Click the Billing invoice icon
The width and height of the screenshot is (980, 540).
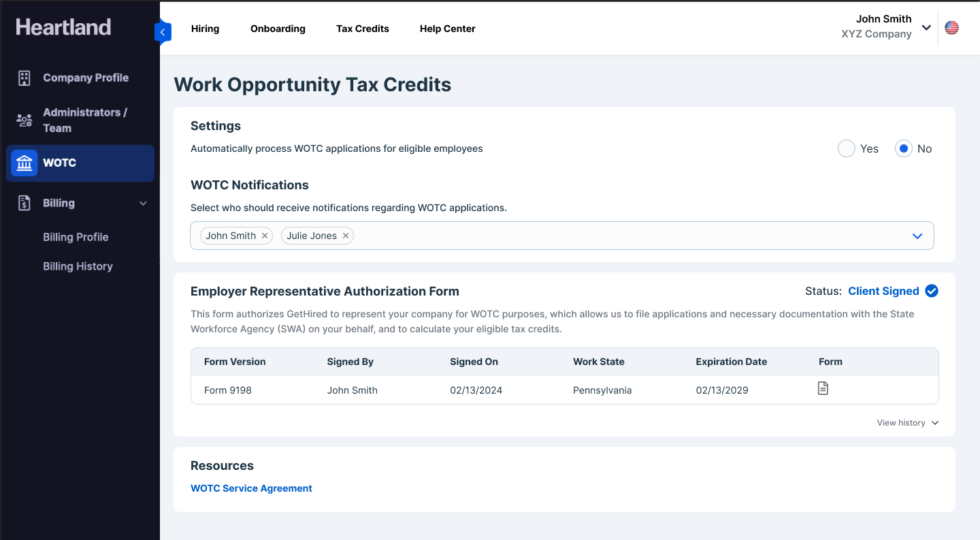coord(24,203)
